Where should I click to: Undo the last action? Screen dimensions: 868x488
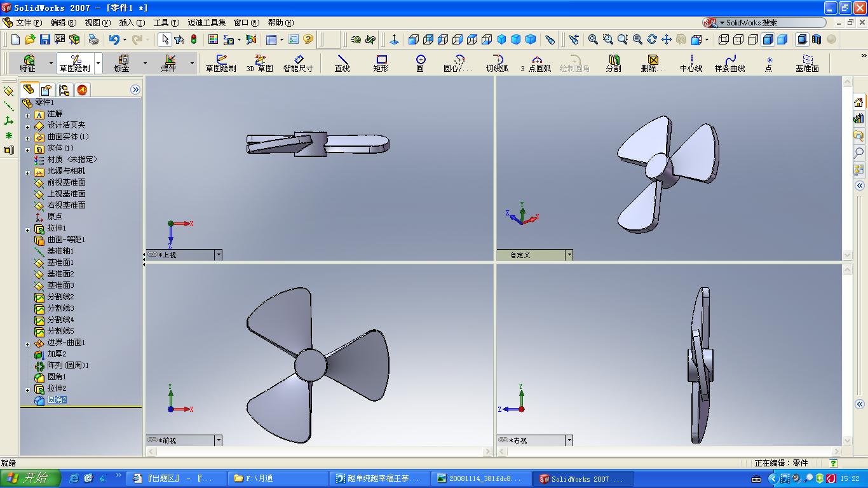(x=114, y=39)
